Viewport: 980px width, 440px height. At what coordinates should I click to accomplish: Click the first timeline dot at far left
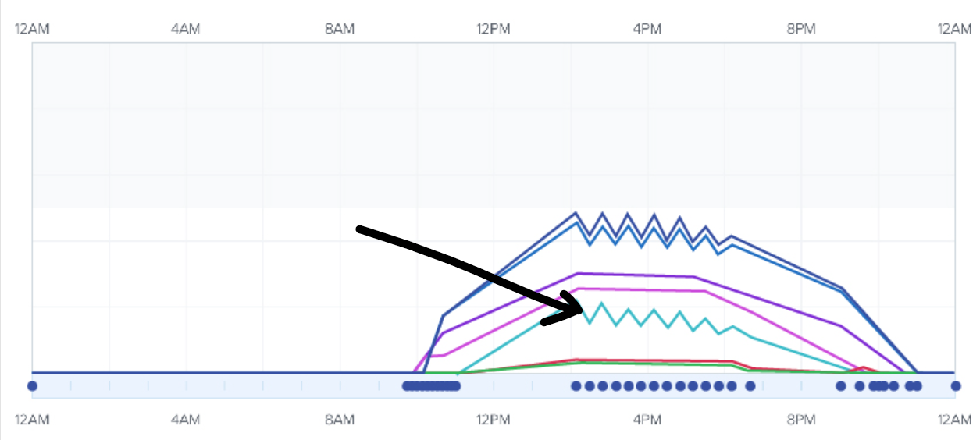32,385
